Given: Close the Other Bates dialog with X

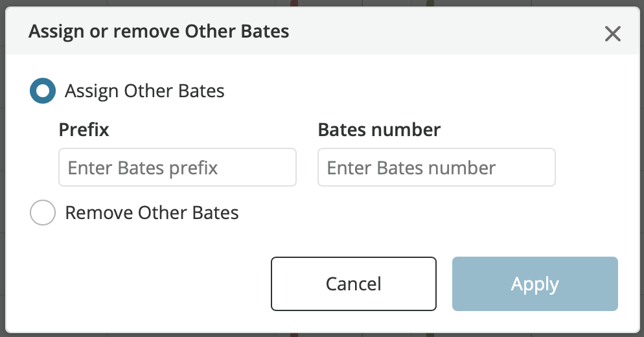Looking at the screenshot, I should (612, 34).
